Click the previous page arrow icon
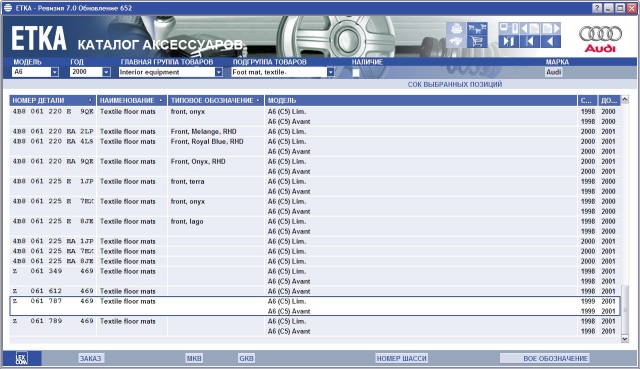This screenshot has width=640, height=369. 530,29
